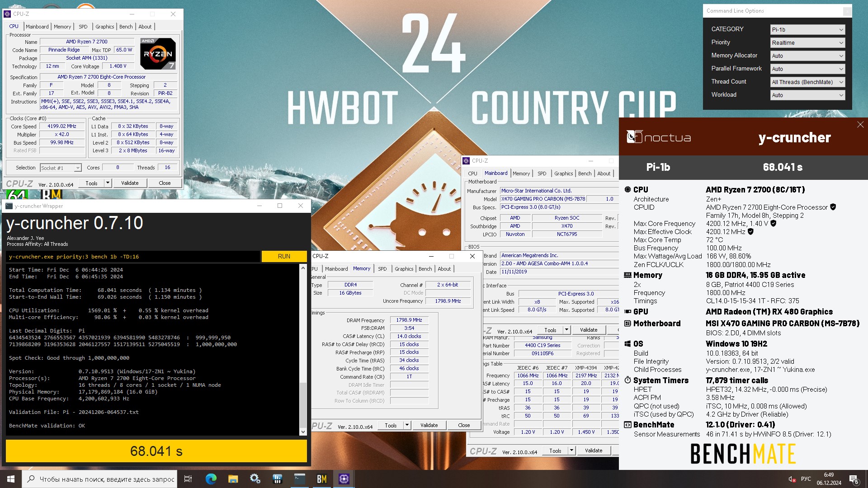
Task: Switch to the console window taskbar icon
Action: 299,479
